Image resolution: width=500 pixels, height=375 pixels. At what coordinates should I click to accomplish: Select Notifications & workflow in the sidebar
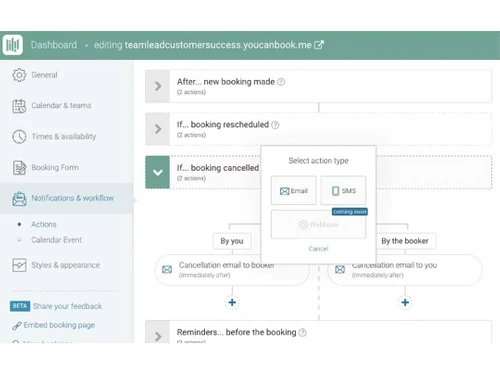click(x=67, y=198)
